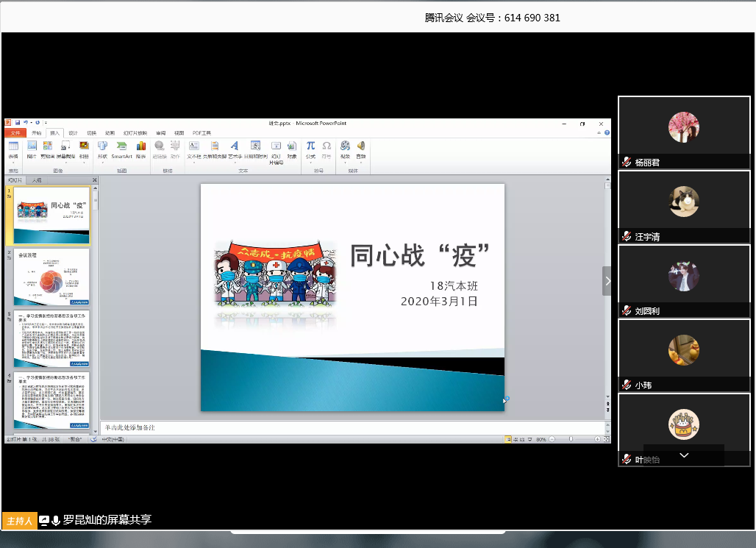Collapse the ribbon with the caret button
This screenshot has height=548, width=756.
tap(599, 133)
